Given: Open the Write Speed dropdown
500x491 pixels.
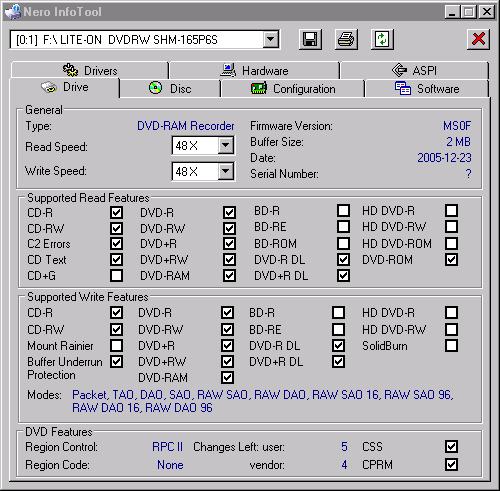Looking at the screenshot, I should [226, 171].
